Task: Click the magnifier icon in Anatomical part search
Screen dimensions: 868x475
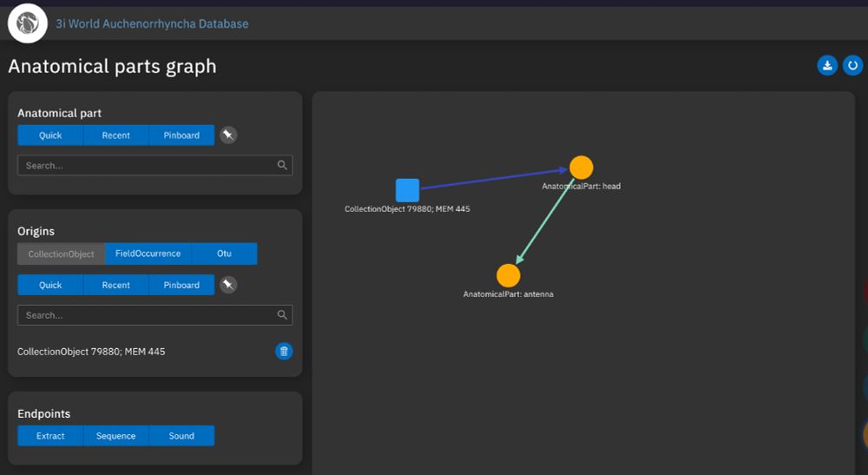Action: point(282,165)
